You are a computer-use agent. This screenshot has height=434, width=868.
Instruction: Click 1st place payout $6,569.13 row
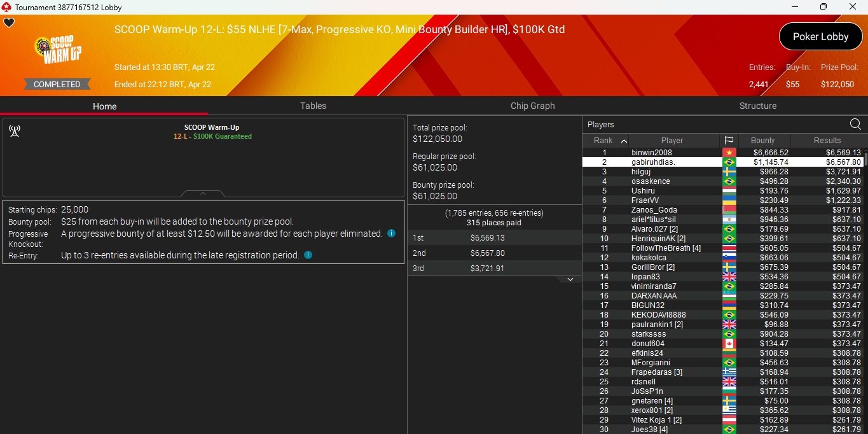click(x=494, y=238)
